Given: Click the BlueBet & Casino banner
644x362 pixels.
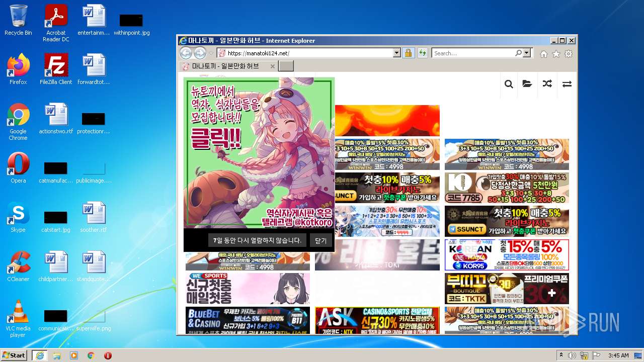Looking at the screenshot, I should pos(248,320).
